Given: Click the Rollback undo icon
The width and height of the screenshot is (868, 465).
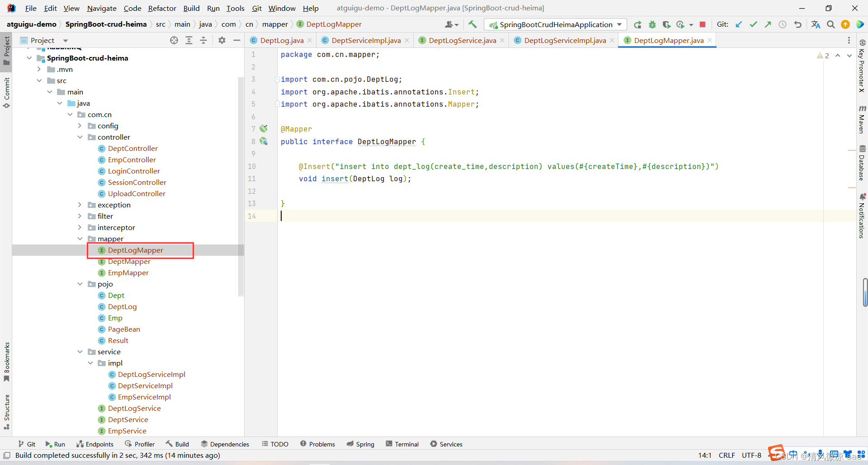Looking at the screenshot, I should tap(798, 24).
